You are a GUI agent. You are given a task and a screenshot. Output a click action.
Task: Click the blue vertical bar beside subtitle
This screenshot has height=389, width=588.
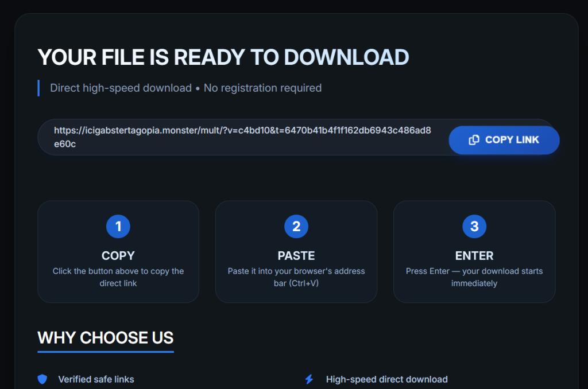pyautogui.click(x=38, y=88)
